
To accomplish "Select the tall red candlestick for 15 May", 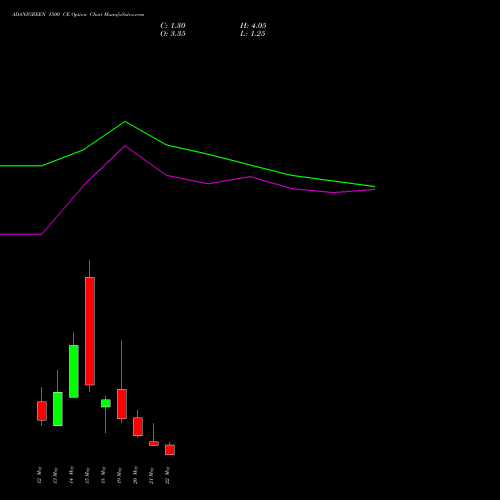I will (x=90, y=331).
